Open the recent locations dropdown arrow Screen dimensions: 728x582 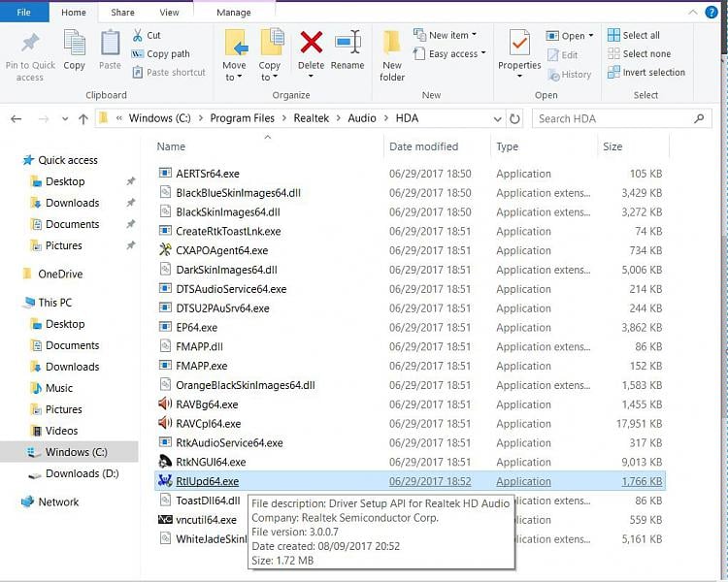(65, 119)
